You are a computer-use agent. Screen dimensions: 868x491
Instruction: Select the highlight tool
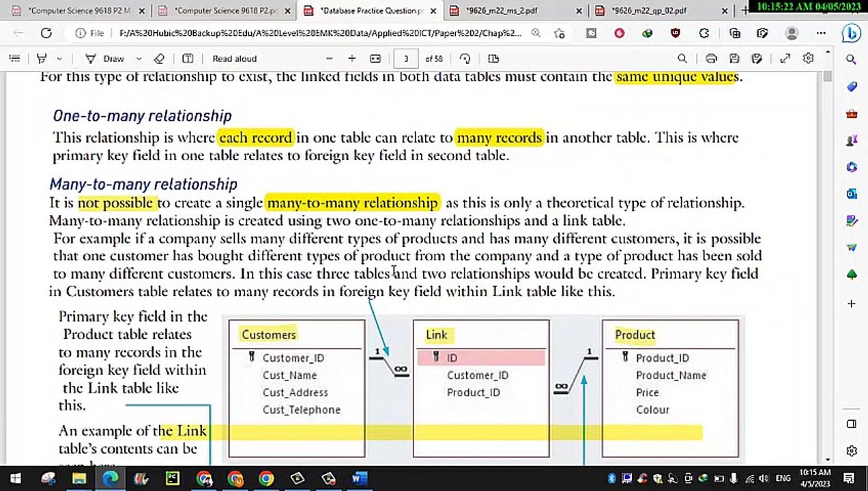pos(42,59)
